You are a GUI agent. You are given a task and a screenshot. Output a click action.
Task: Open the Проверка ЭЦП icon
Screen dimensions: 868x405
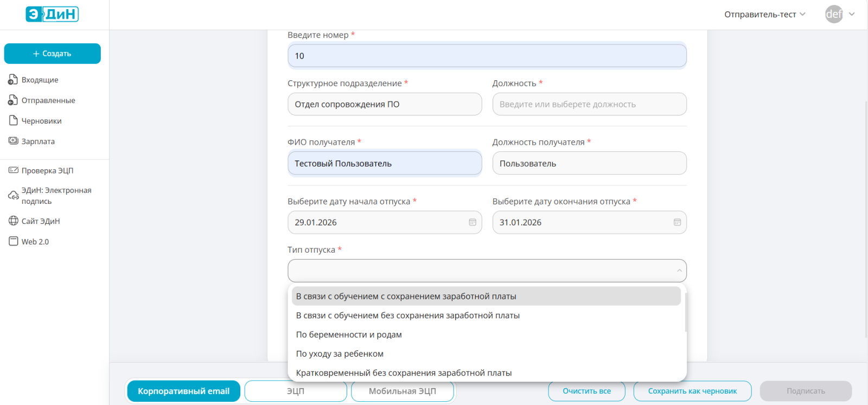(x=13, y=170)
